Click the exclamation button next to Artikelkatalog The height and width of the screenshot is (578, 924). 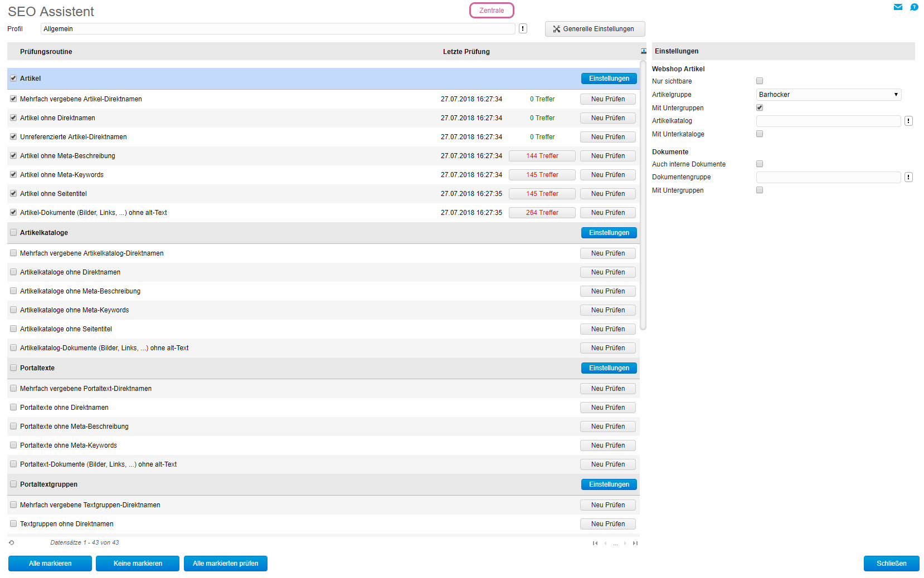(908, 121)
